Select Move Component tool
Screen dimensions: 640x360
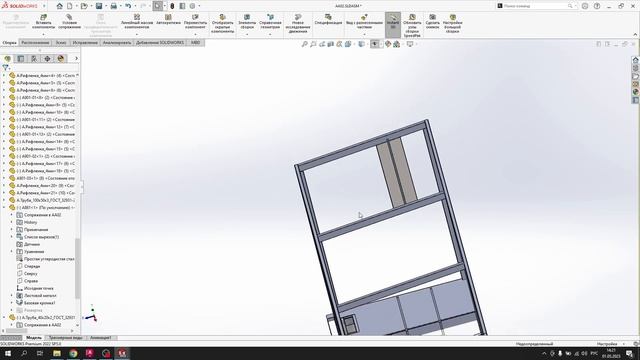195,21
